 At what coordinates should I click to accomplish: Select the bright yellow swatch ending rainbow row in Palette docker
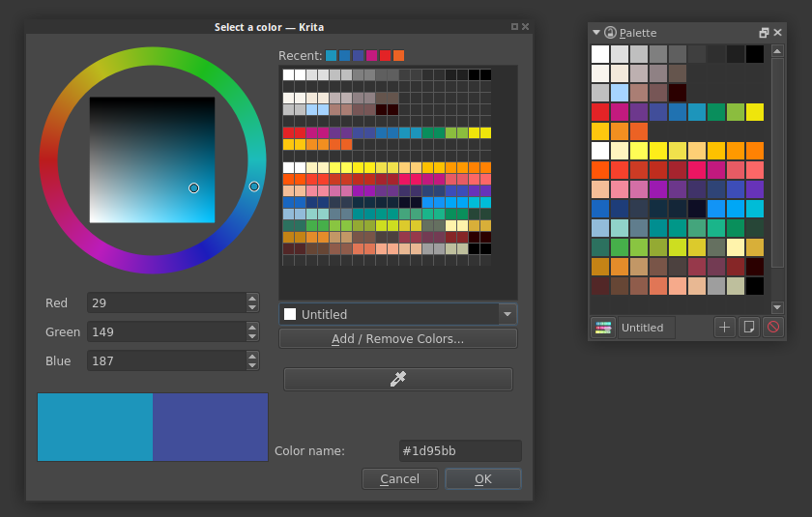(x=755, y=112)
